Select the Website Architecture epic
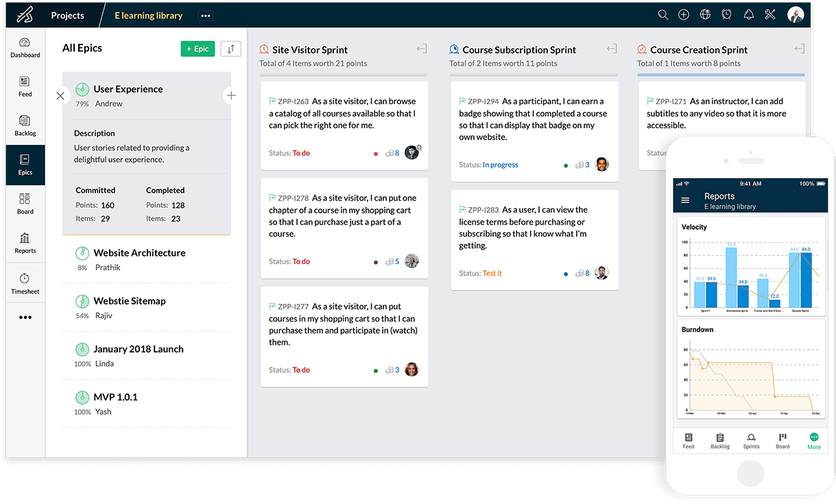The width and height of the screenshot is (836, 504). click(146, 259)
